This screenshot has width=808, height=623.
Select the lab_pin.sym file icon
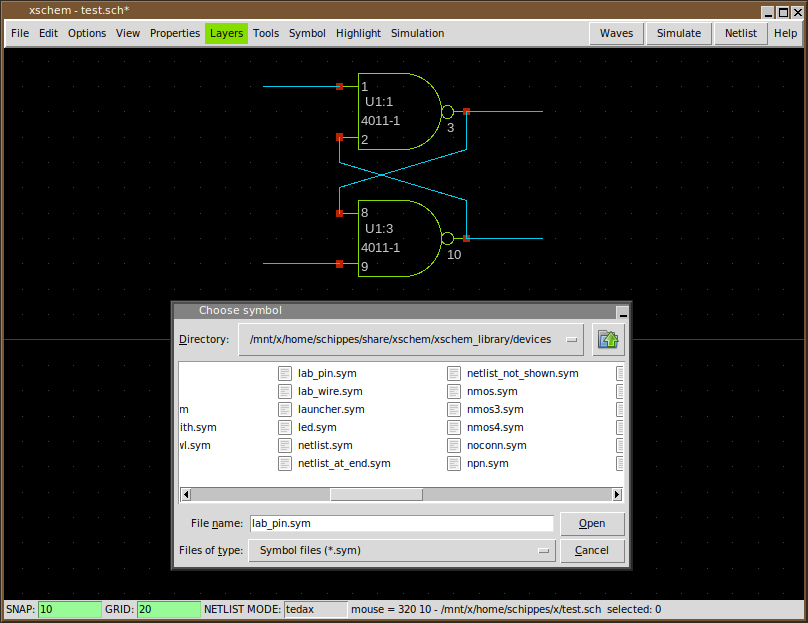pyautogui.click(x=285, y=374)
